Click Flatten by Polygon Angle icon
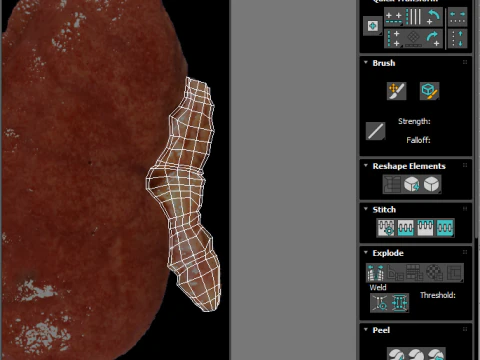Image resolution: width=480 pixels, height=360 pixels. [395, 273]
